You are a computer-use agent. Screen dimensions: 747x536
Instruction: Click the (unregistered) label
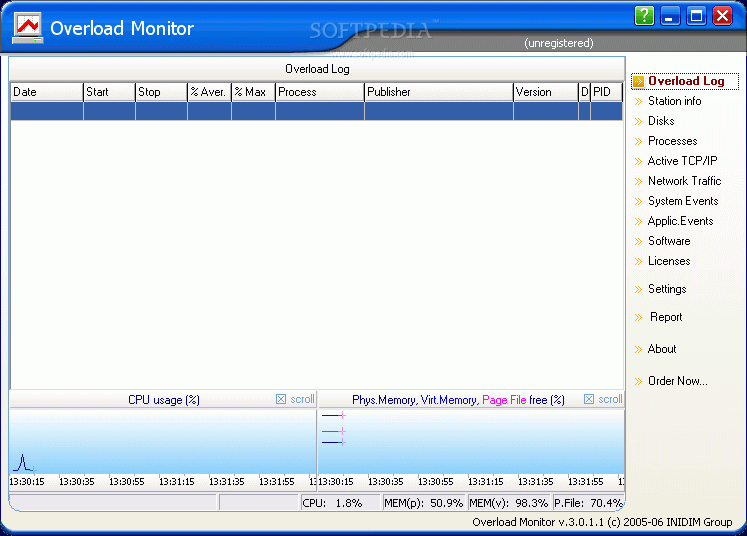pyautogui.click(x=559, y=43)
